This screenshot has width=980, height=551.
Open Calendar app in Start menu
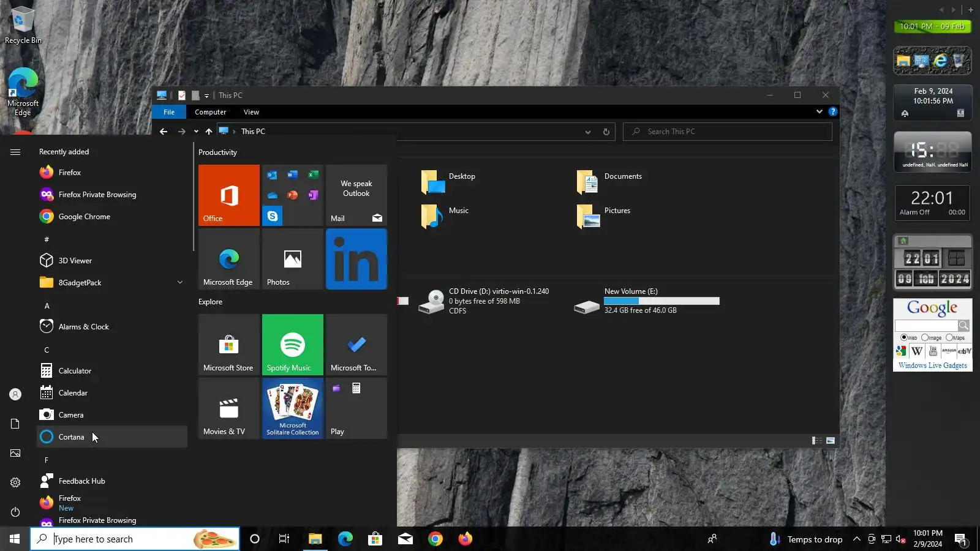pyautogui.click(x=112, y=393)
